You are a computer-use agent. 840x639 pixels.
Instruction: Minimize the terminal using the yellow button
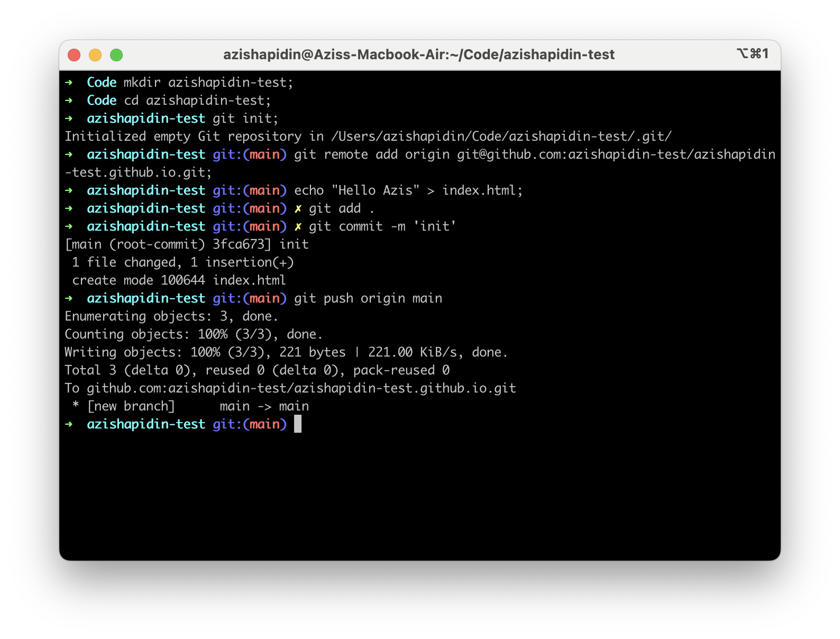coord(95,55)
